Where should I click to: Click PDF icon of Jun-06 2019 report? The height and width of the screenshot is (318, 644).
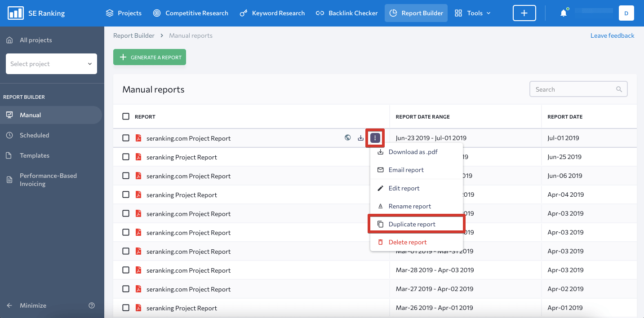138,176
